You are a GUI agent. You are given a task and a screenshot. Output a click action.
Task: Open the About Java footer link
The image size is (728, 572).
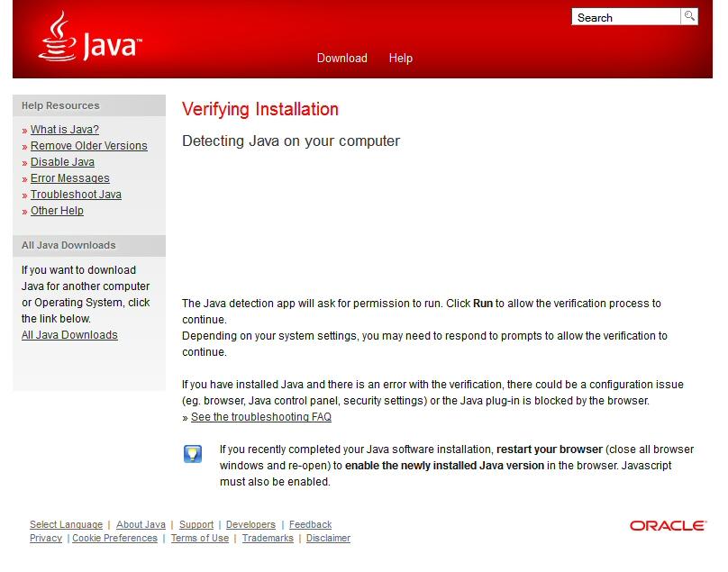(141, 524)
